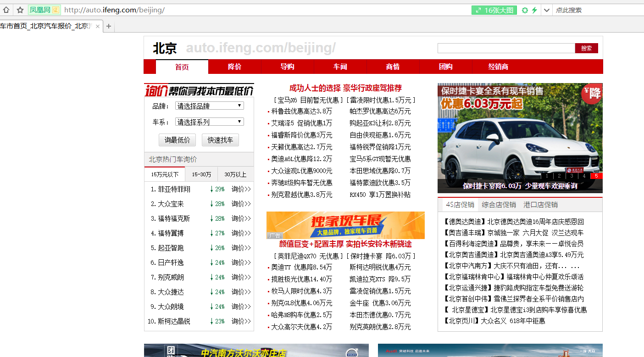Image resolution: width=644 pixels, height=357 pixels.
Task: Select slide number 2 in carousel
Action: 560,176
